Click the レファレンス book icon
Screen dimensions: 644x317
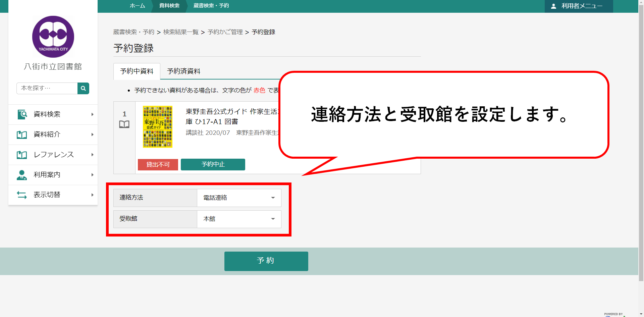(22, 155)
